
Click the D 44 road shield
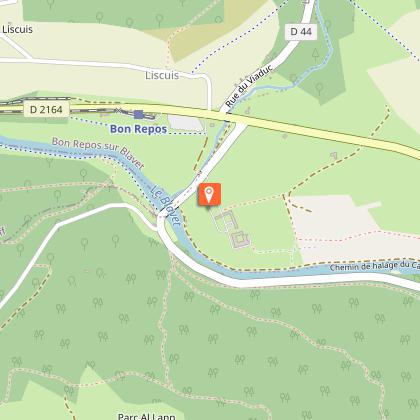click(301, 32)
